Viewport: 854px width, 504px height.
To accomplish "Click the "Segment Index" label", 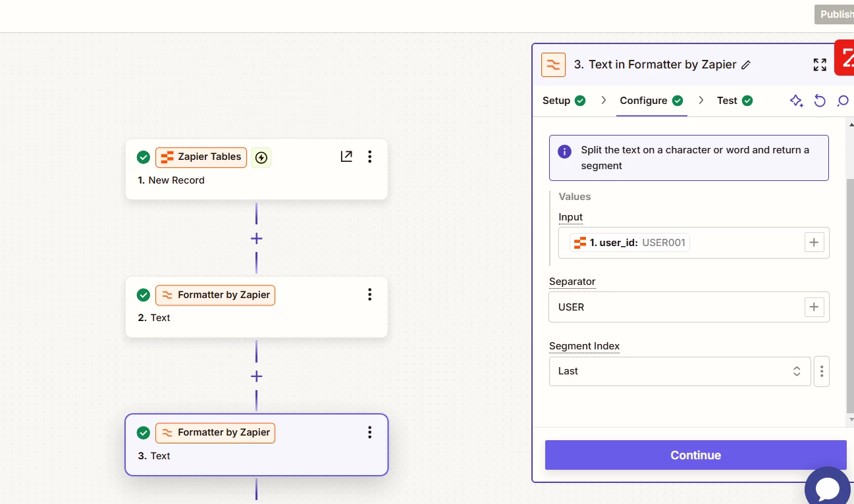I will [x=585, y=346].
